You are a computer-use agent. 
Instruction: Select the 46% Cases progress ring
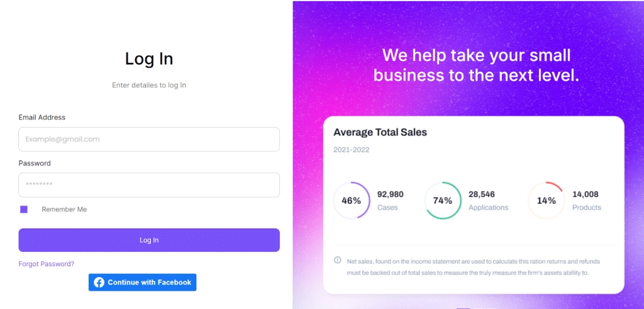[351, 201]
